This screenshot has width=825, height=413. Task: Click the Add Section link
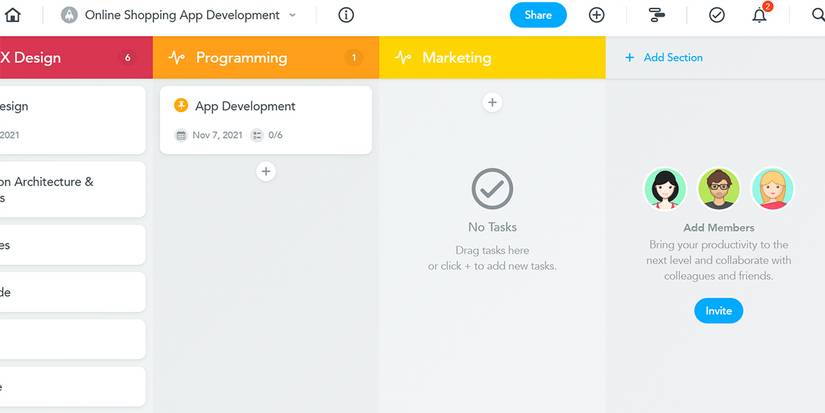pyautogui.click(x=663, y=57)
